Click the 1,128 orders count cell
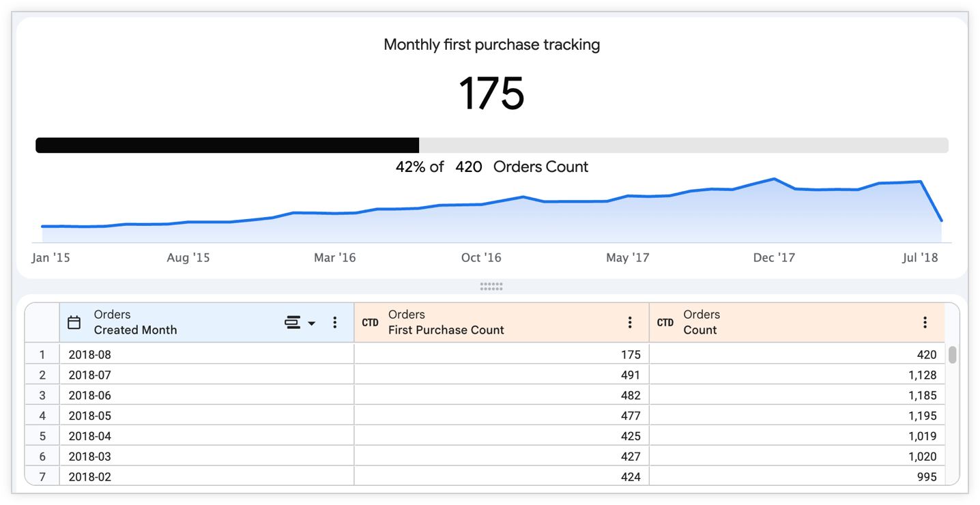 point(797,375)
